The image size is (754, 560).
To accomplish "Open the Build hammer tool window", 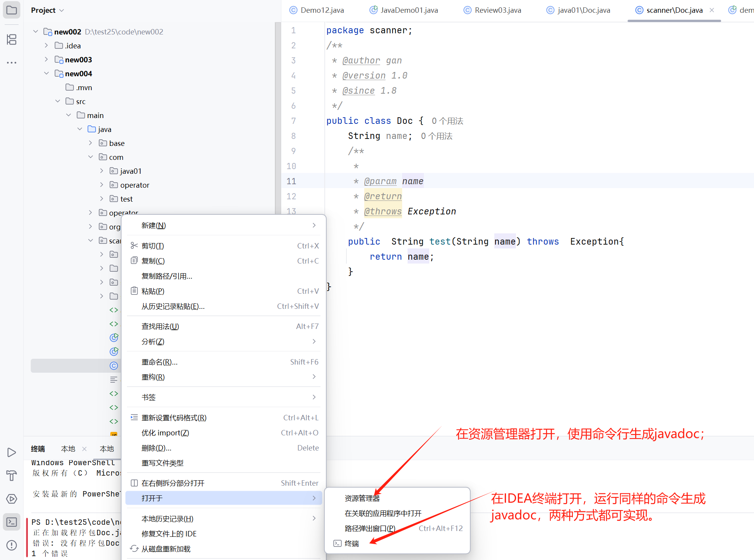I will click(x=12, y=475).
